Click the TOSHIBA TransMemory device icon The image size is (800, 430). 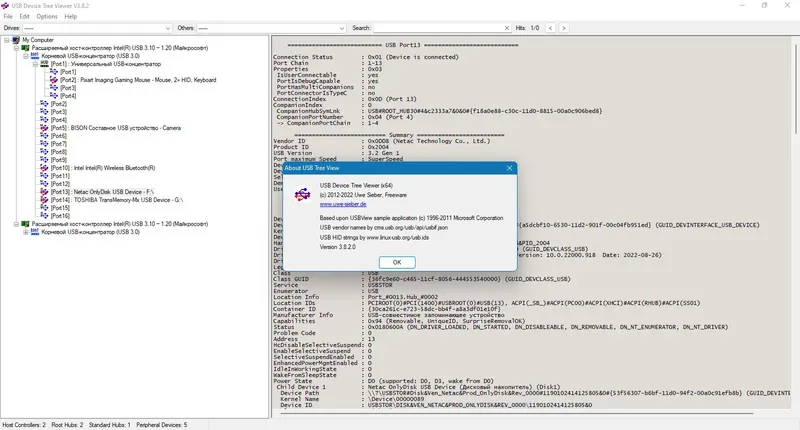44,200
